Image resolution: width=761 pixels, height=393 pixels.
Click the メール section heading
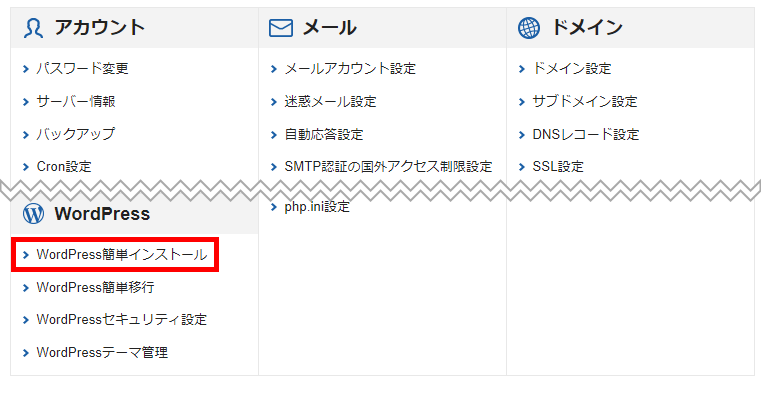click(x=330, y=28)
